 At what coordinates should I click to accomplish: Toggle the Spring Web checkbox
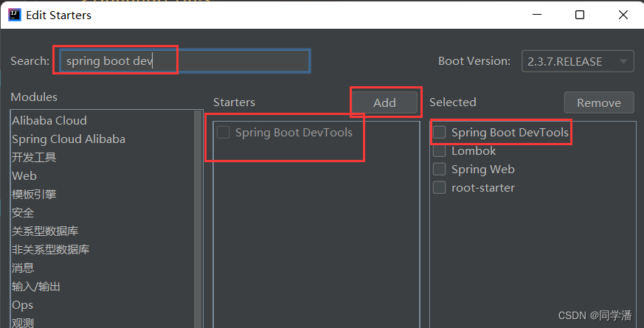439,169
